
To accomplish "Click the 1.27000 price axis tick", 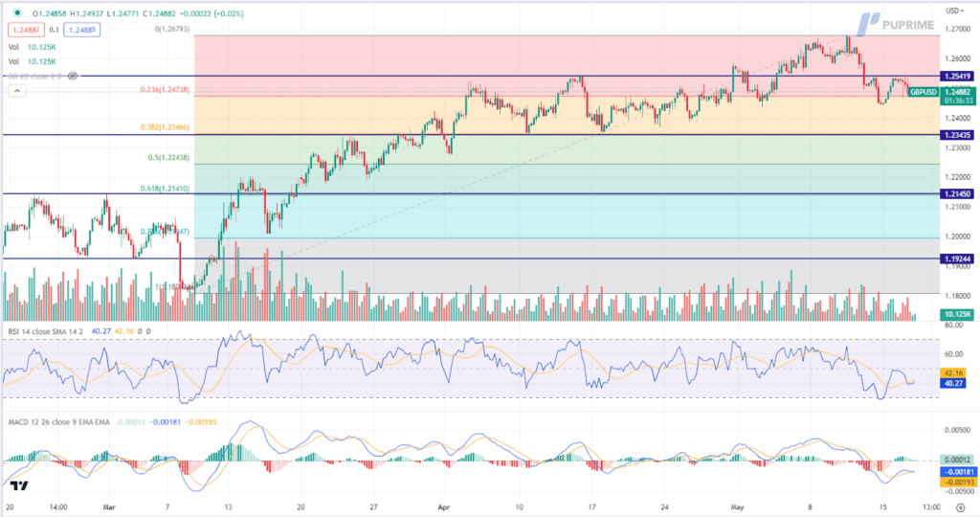I will pos(957,29).
